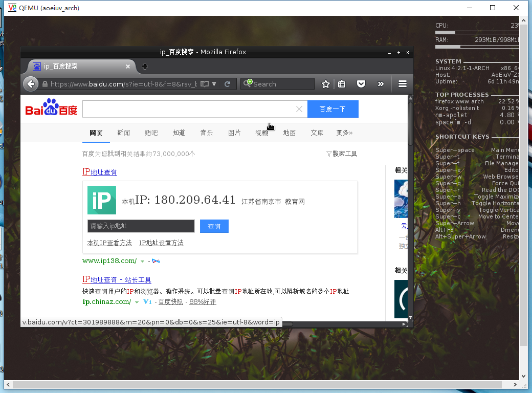Expand dropdown arrow beside www.ip138.com/
532x393 pixels.
coord(143,261)
